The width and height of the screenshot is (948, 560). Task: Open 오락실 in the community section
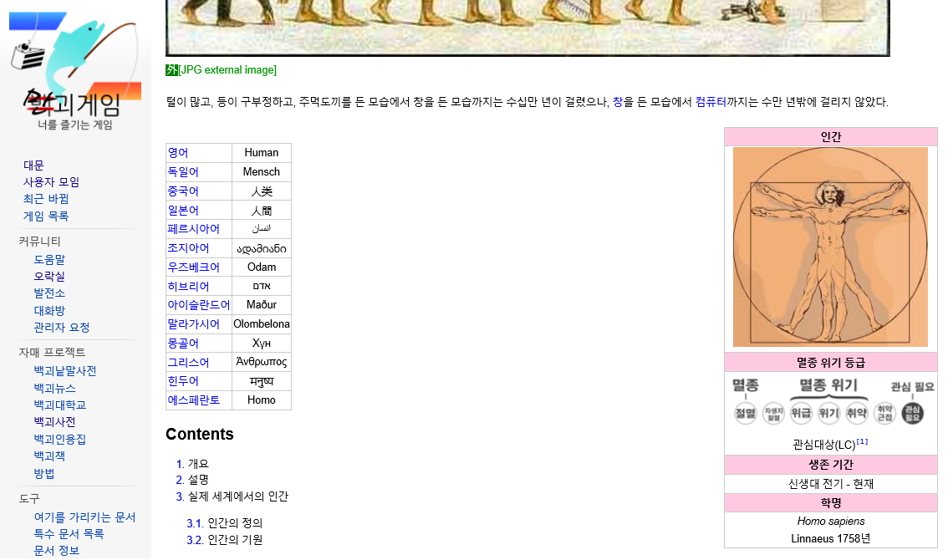coord(49,277)
